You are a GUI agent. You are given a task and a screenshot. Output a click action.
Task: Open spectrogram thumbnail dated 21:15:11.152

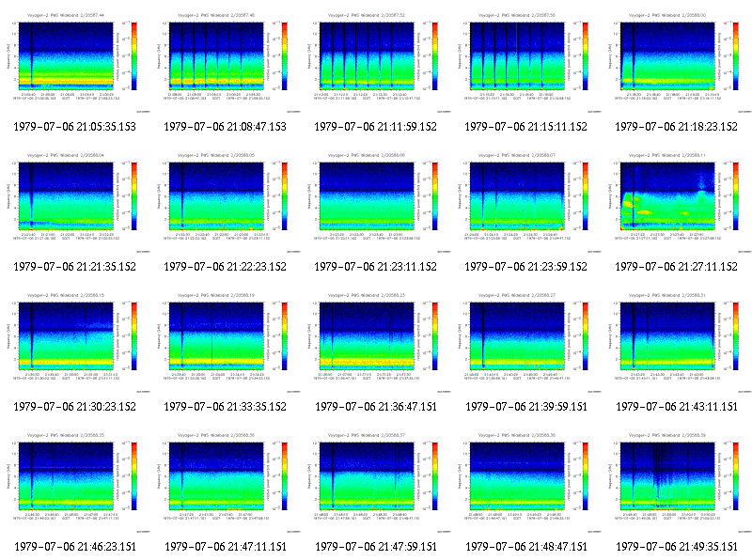[x=526, y=63]
